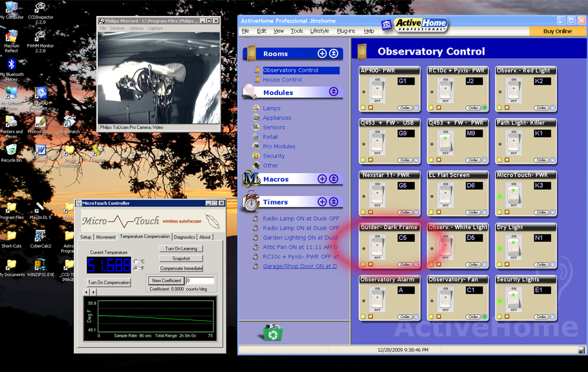The height and width of the screenshot is (372, 588).
Task: Switch to MicroTouch About tab
Action: coord(205,237)
